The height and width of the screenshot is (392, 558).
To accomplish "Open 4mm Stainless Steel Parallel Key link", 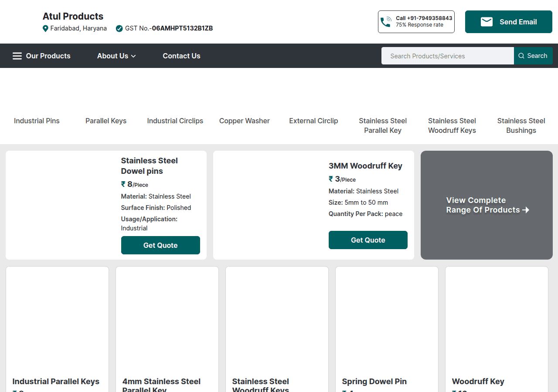I will click(x=161, y=385).
